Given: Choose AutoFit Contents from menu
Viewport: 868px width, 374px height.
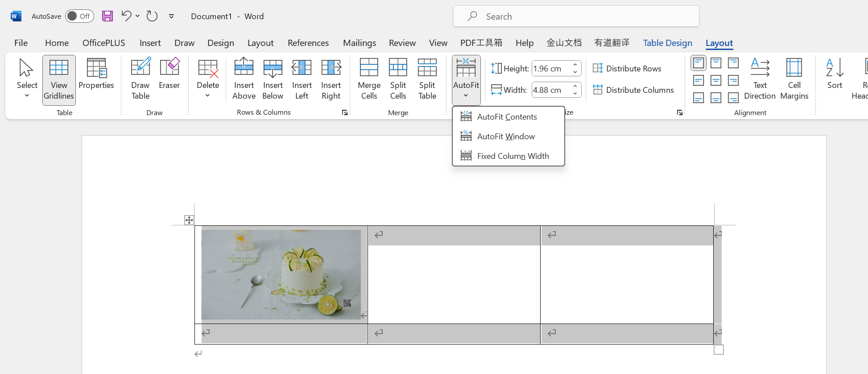Looking at the screenshot, I should (x=507, y=117).
